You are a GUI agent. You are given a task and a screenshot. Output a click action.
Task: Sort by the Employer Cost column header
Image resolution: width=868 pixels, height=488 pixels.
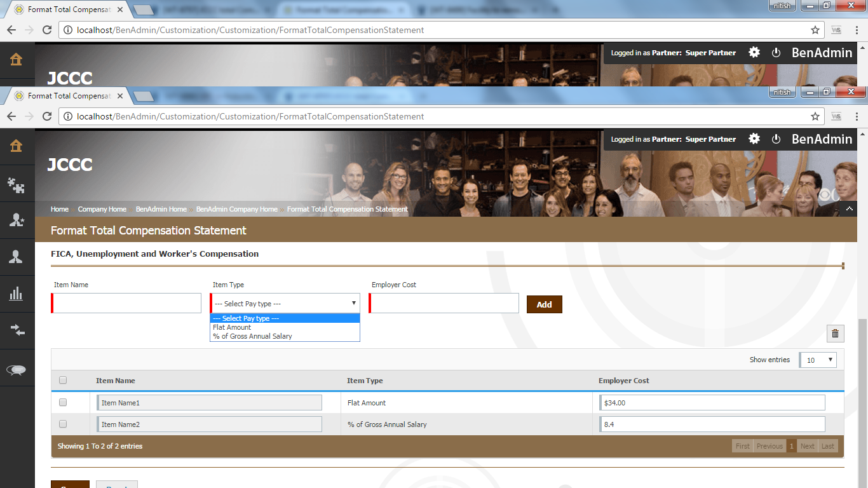[624, 381]
